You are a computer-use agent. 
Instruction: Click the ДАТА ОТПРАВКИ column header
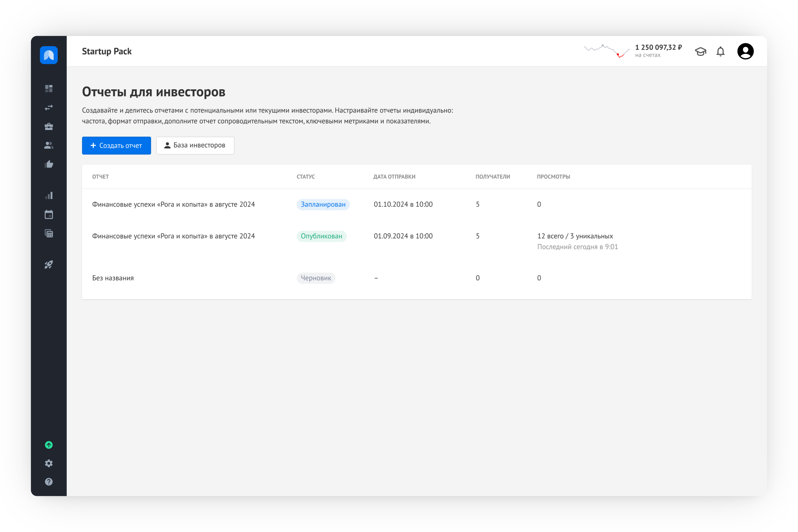click(x=394, y=177)
